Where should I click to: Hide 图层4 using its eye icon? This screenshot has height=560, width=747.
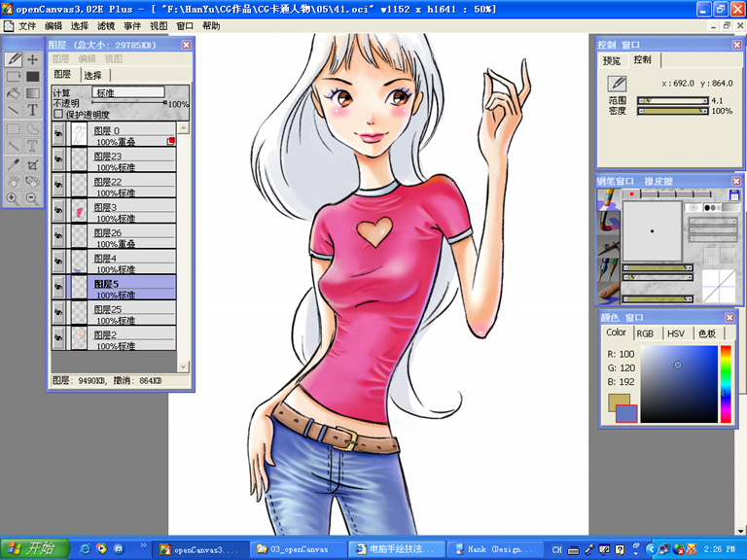58,262
